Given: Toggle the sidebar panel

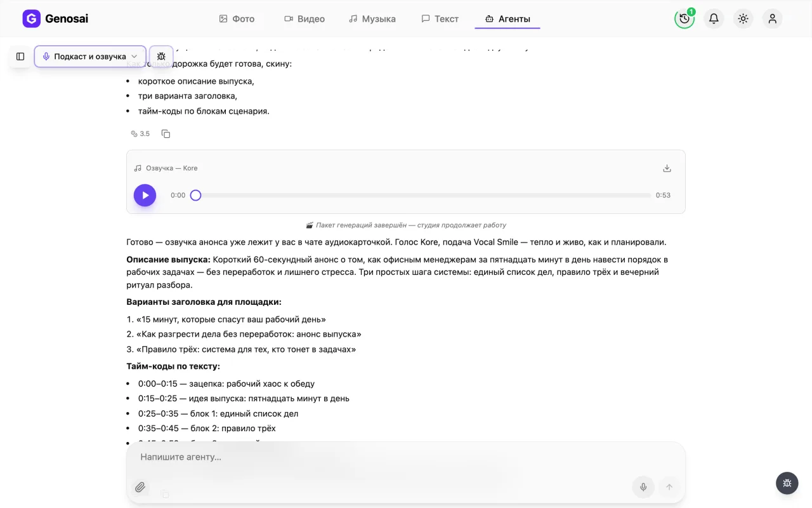Looking at the screenshot, I should point(20,57).
